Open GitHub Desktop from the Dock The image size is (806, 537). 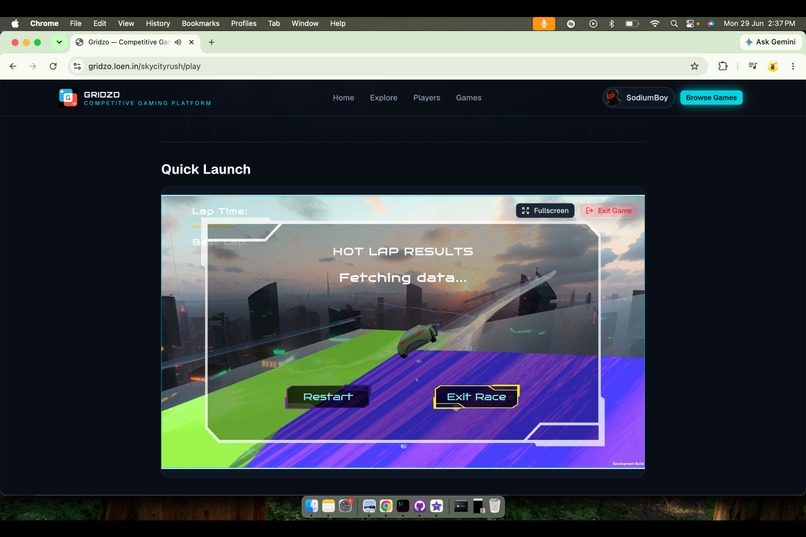coord(419,506)
